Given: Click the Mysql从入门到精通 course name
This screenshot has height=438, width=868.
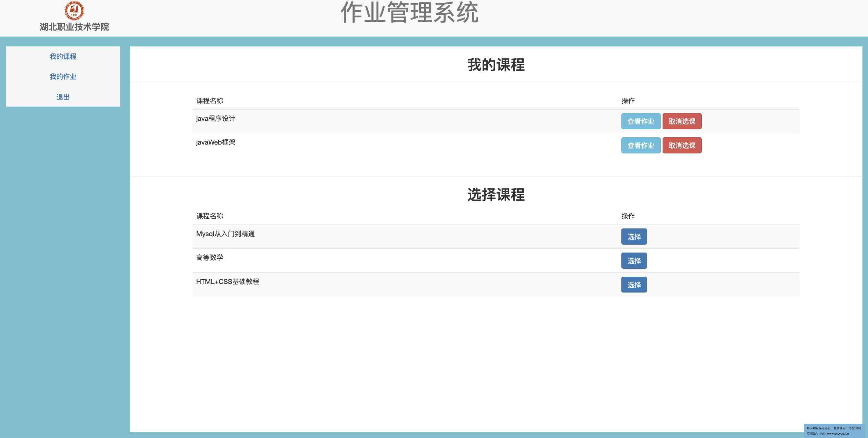Looking at the screenshot, I should click(226, 234).
